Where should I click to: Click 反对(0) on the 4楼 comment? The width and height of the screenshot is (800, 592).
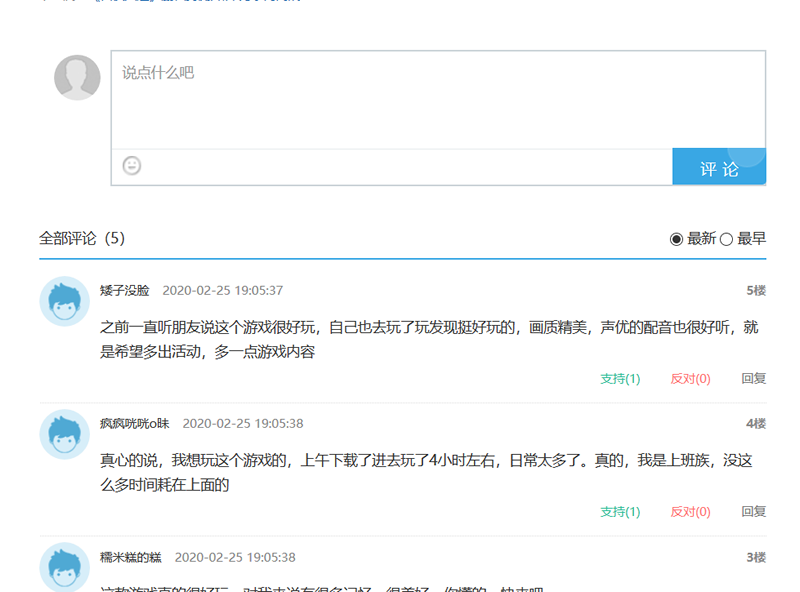(x=690, y=512)
